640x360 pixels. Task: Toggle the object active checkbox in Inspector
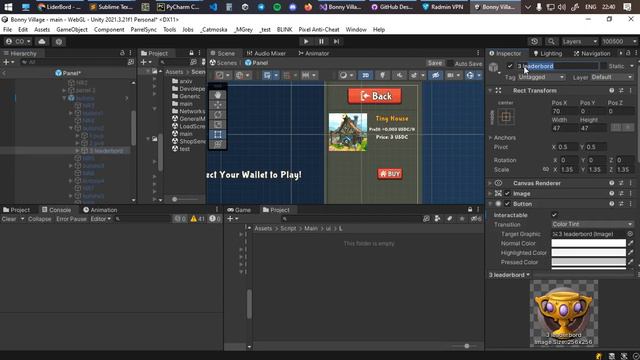(510, 66)
